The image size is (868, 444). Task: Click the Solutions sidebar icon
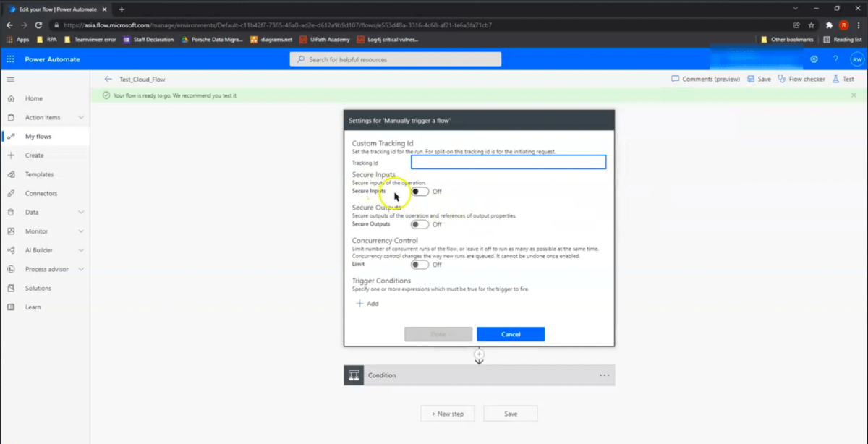[x=10, y=289]
